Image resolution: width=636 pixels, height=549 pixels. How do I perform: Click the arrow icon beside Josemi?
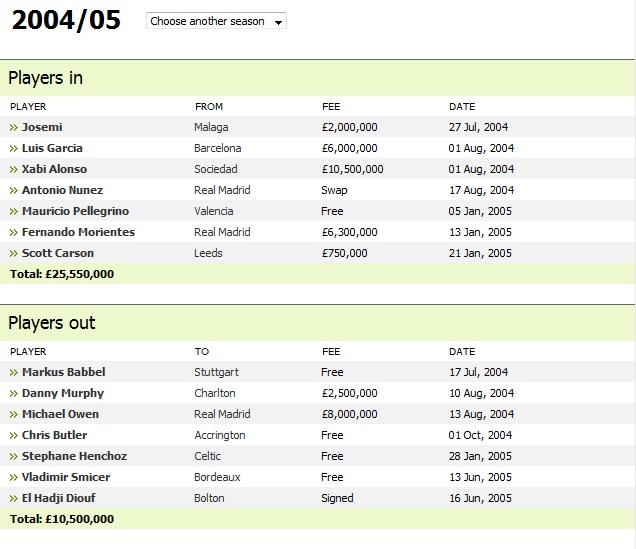[14, 128]
